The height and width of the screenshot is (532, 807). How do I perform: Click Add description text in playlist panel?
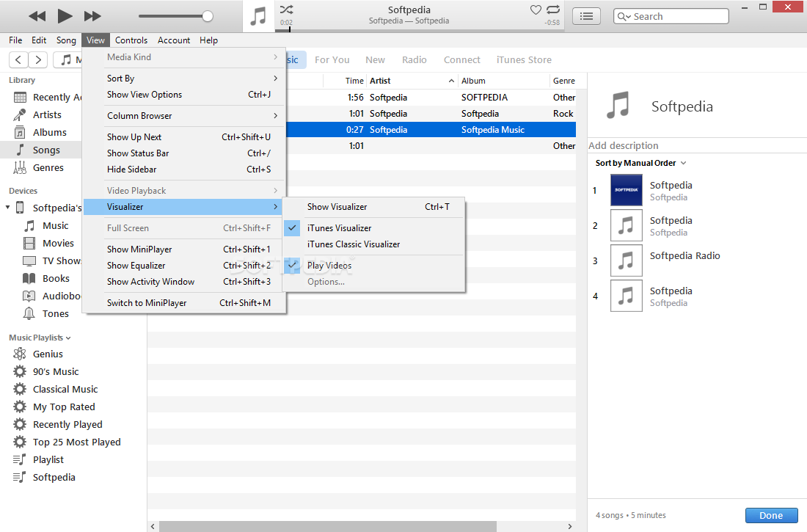(x=624, y=146)
